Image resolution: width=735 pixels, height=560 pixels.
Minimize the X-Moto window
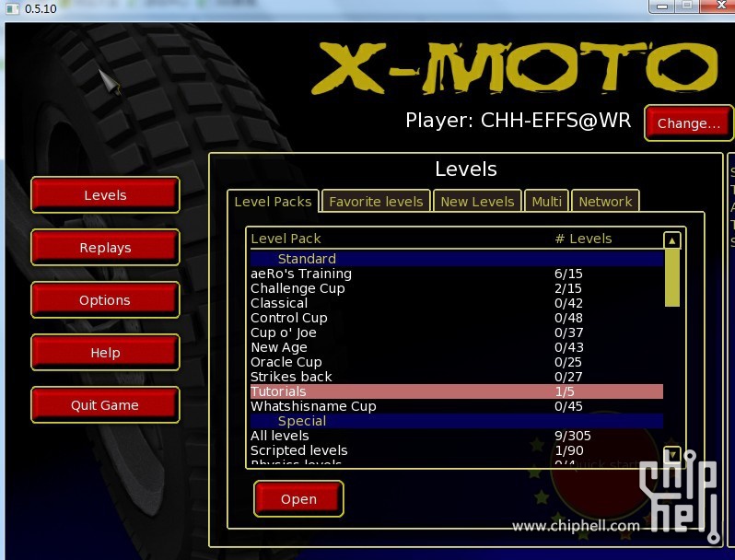click(662, 6)
